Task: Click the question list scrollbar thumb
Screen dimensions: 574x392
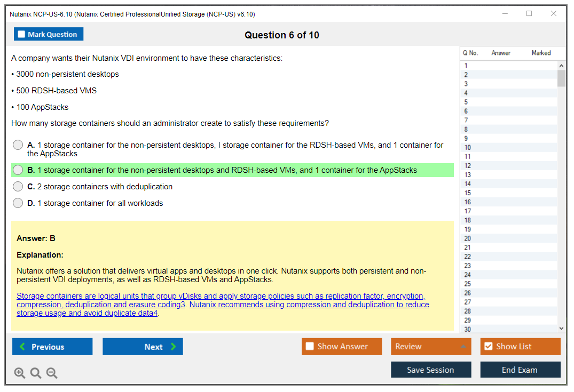Action: point(561,79)
